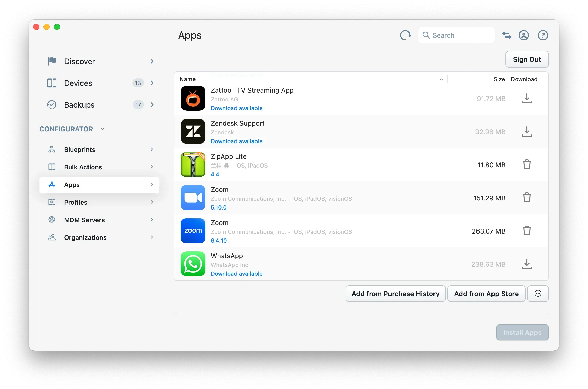The width and height of the screenshot is (588, 389).
Task: Toggle the Name column sort order
Action: [x=442, y=79]
